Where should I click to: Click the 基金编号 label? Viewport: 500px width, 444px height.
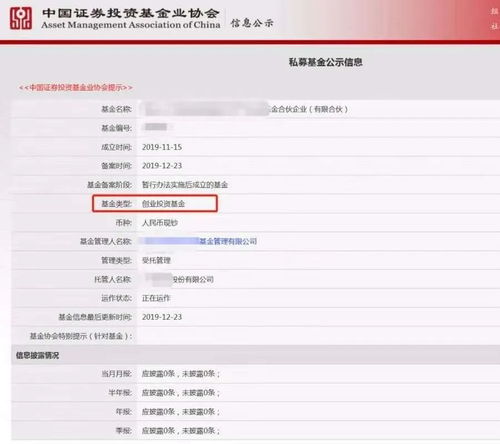117,128
